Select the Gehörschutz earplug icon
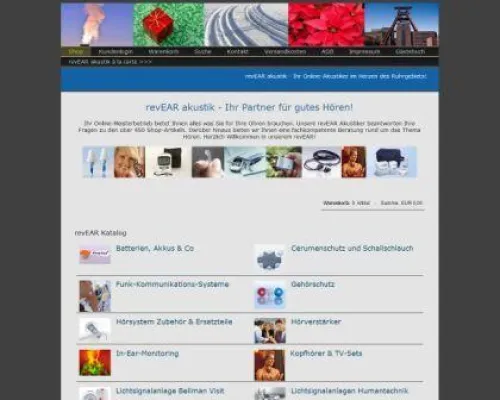 270,295
